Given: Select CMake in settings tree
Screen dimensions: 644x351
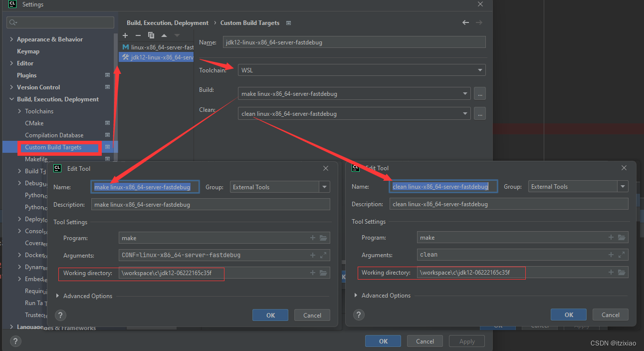Looking at the screenshot, I should 34,123.
